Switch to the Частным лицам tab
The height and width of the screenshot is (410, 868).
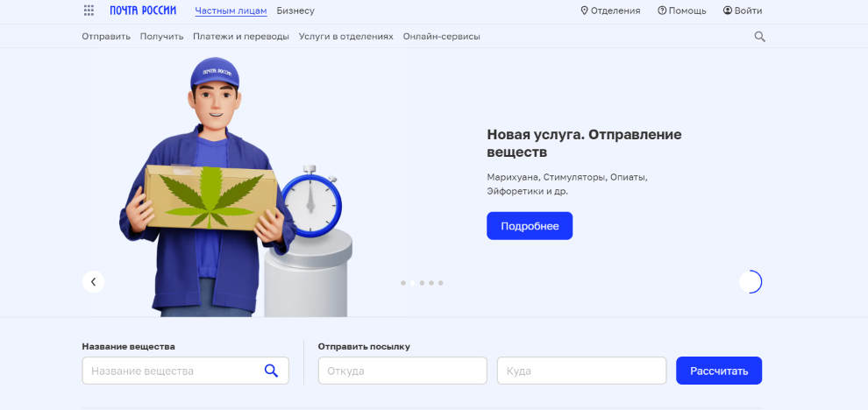[231, 11]
